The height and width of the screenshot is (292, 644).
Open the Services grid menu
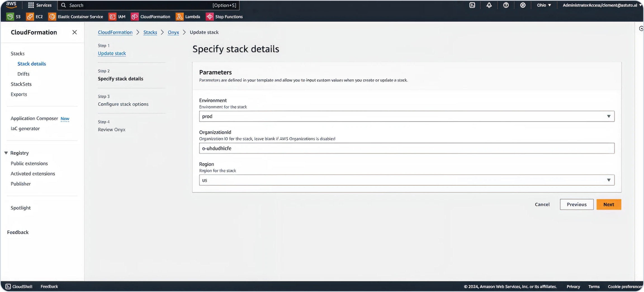31,5
